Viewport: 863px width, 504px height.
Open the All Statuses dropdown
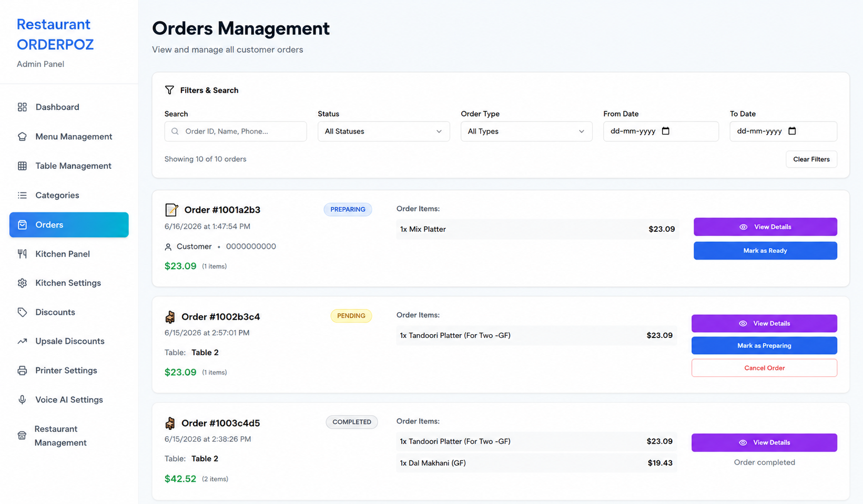click(x=383, y=131)
